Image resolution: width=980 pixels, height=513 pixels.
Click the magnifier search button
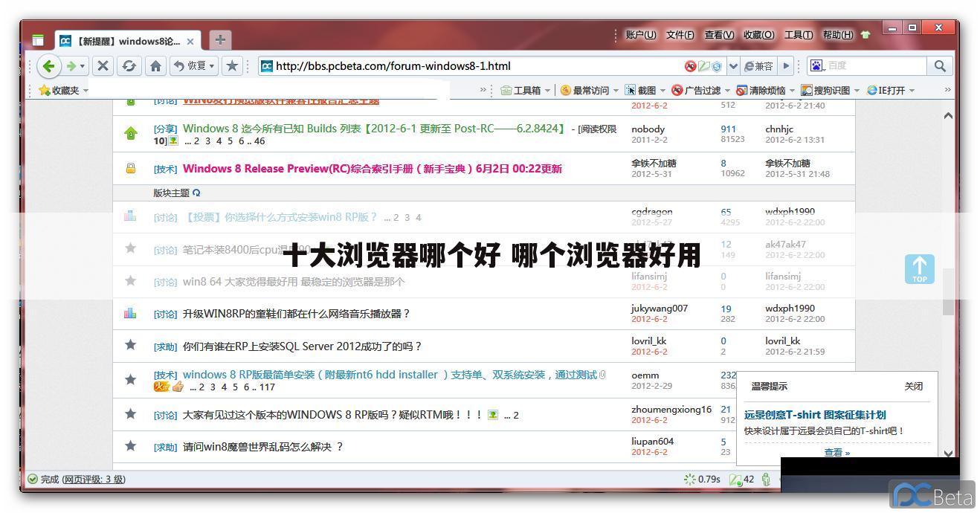point(940,66)
